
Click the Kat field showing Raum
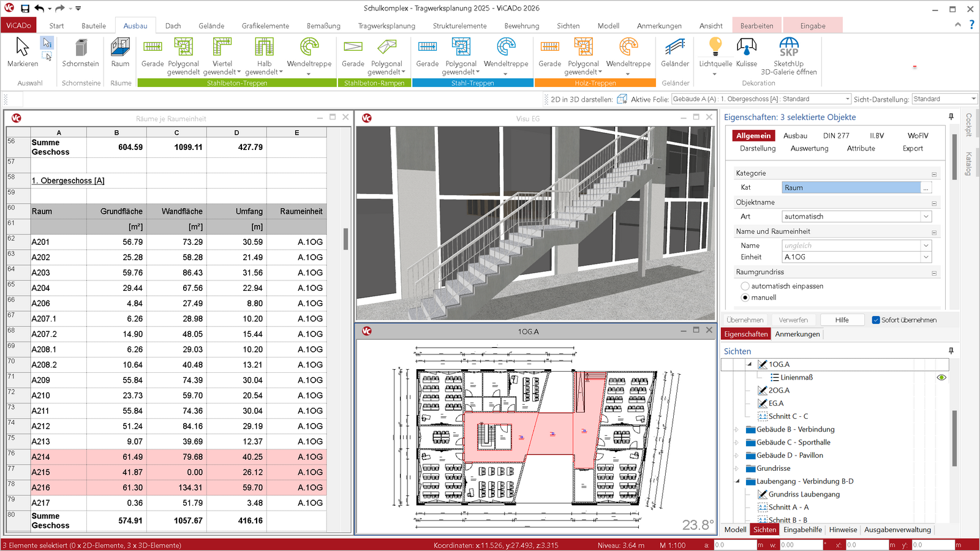pyautogui.click(x=851, y=188)
